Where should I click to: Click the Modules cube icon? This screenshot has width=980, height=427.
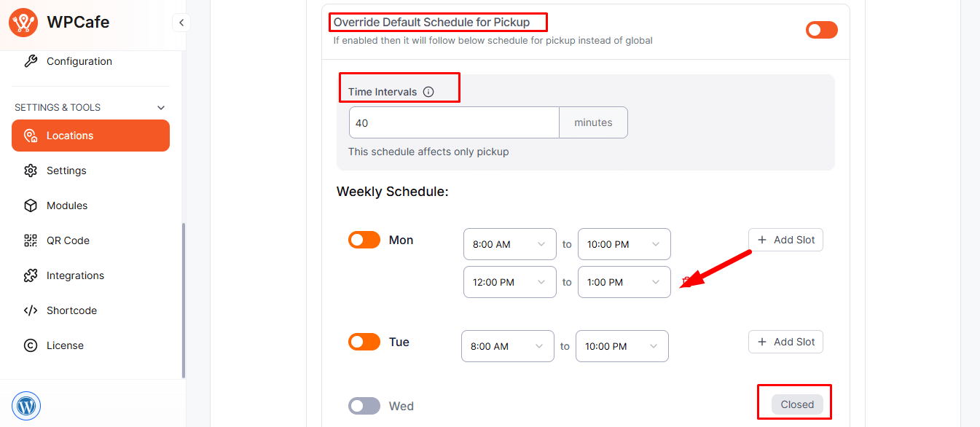pos(31,205)
